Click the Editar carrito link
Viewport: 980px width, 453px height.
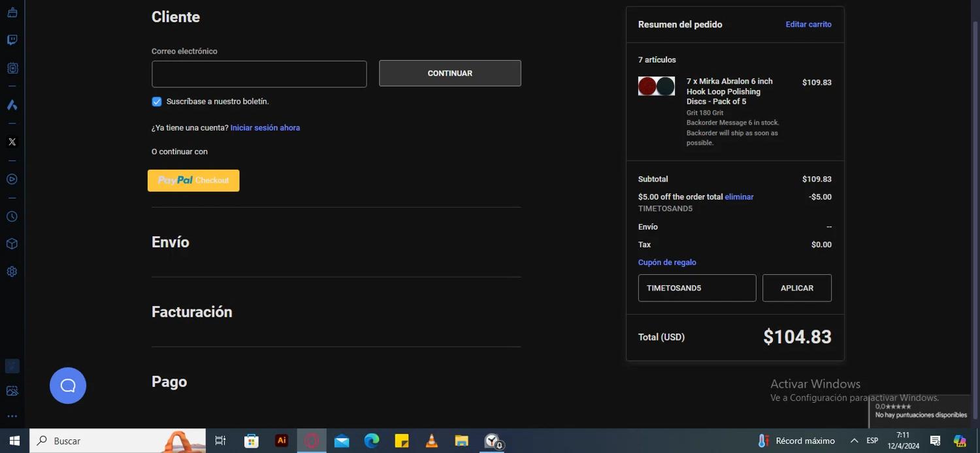(809, 25)
